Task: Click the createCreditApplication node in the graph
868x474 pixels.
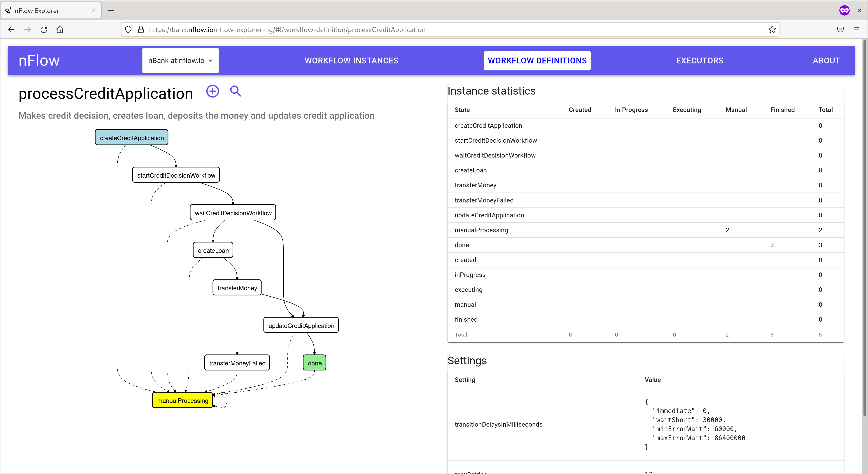Action: (x=131, y=138)
